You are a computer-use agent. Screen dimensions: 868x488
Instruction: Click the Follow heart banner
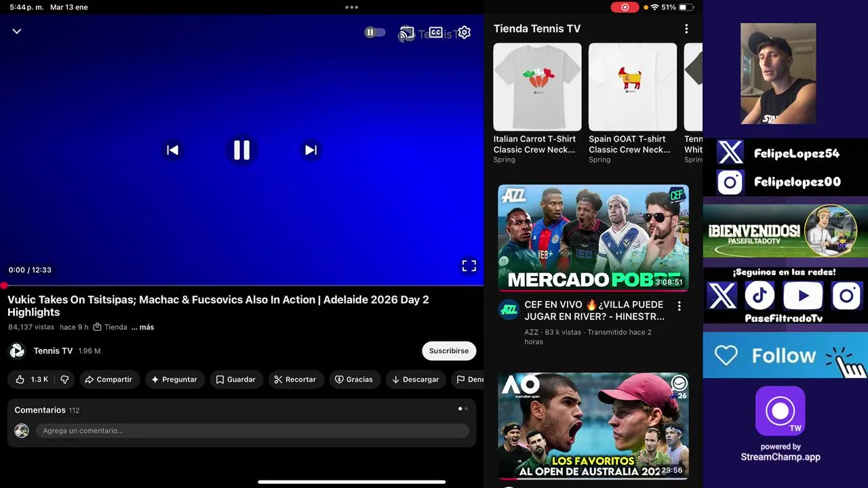point(785,355)
